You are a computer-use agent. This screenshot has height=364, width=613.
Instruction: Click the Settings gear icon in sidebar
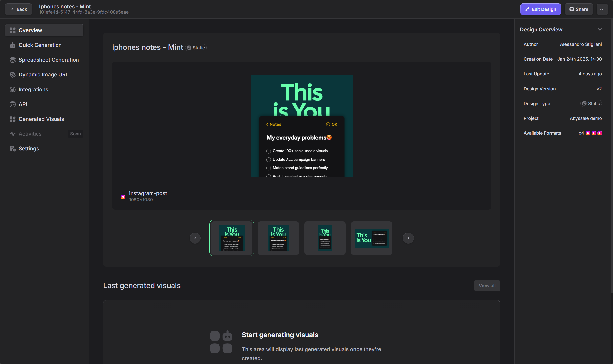pyautogui.click(x=12, y=149)
